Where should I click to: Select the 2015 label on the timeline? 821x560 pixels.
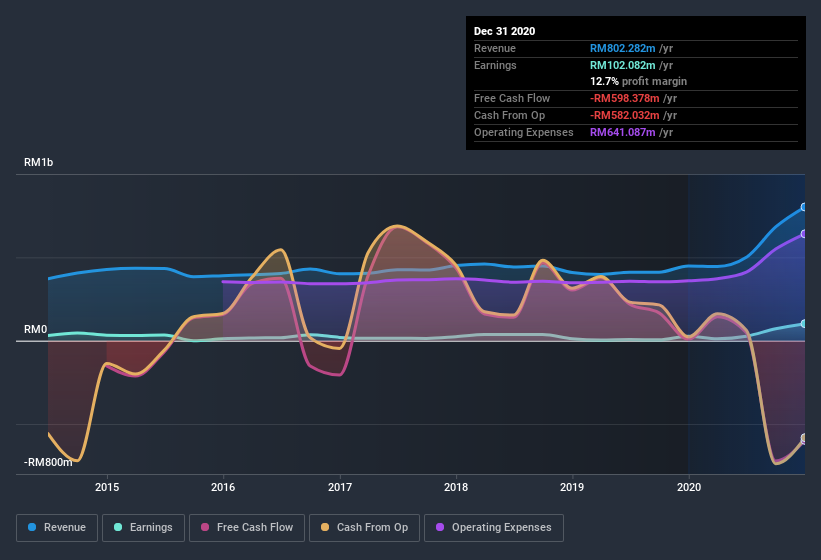pyautogui.click(x=107, y=487)
